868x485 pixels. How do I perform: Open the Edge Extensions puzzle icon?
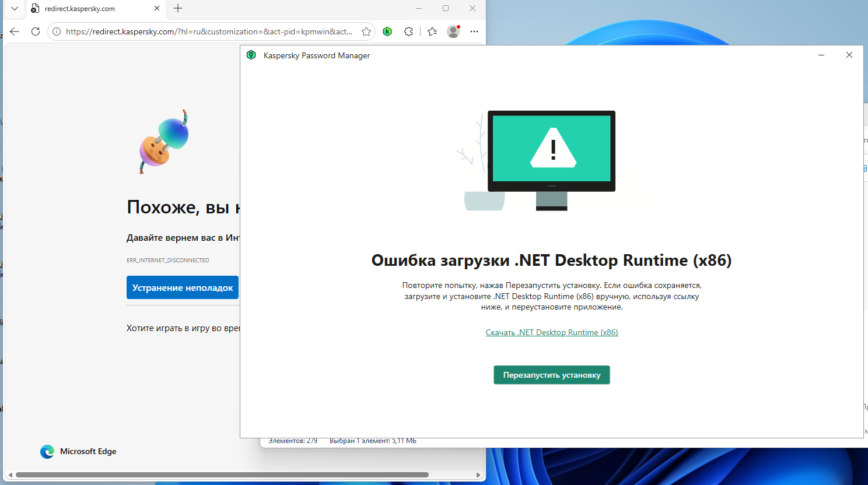pyautogui.click(x=408, y=31)
